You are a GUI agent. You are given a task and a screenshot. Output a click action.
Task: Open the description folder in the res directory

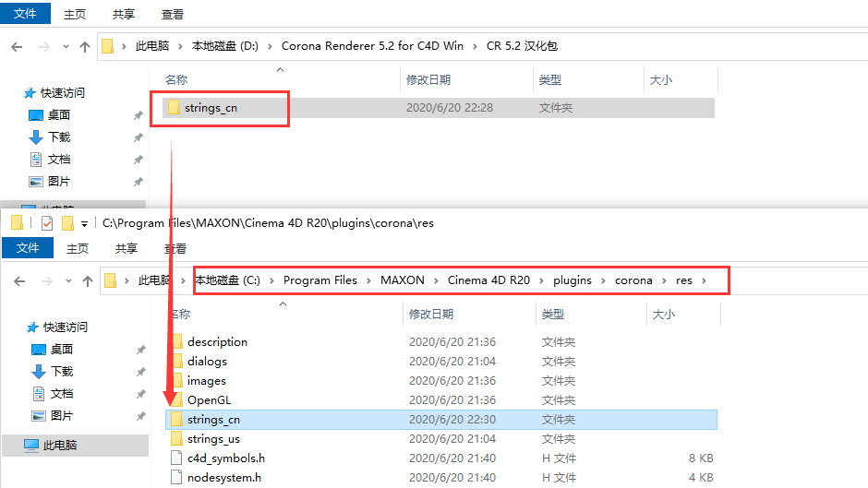tap(217, 342)
